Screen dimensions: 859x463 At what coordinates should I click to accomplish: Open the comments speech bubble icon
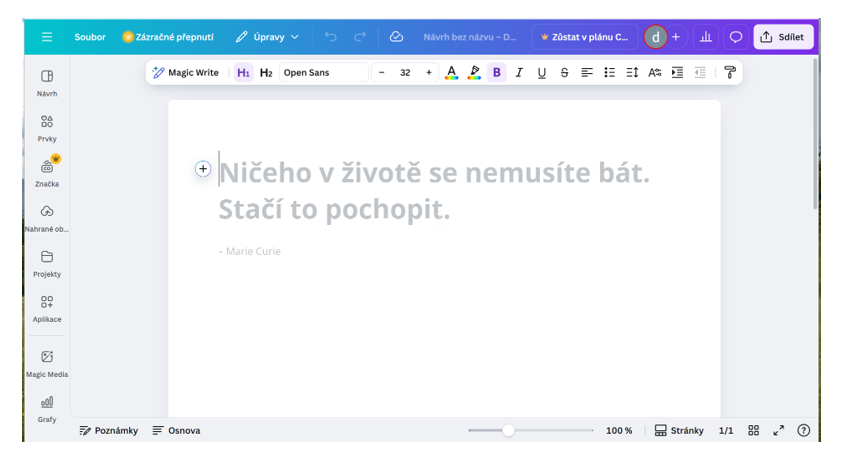pos(736,37)
